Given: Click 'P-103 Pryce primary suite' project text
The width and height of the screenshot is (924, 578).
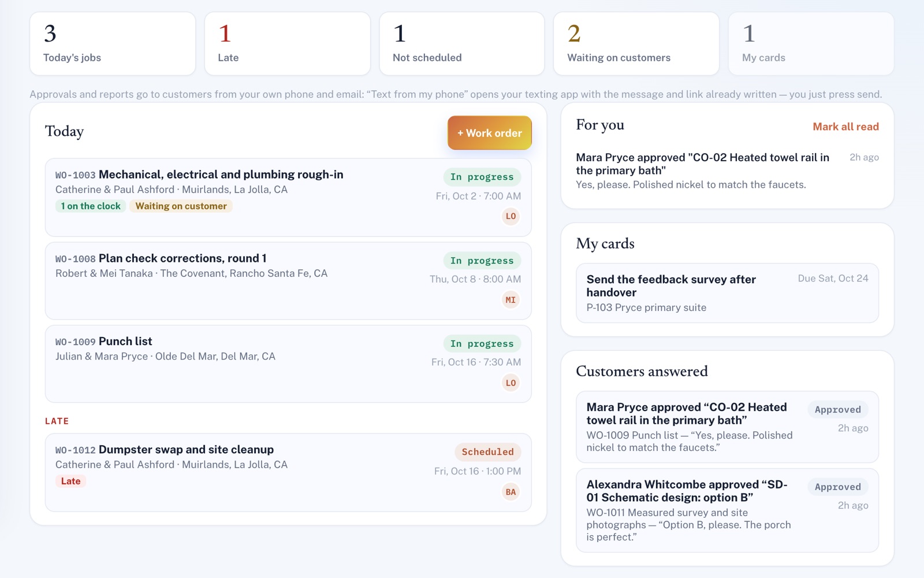Looking at the screenshot, I should point(646,307).
